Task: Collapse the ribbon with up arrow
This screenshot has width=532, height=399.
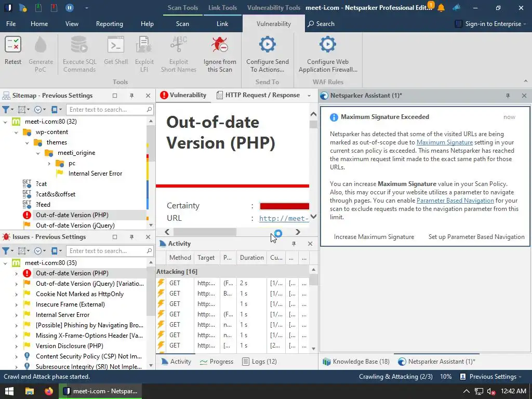Action: [526, 81]
